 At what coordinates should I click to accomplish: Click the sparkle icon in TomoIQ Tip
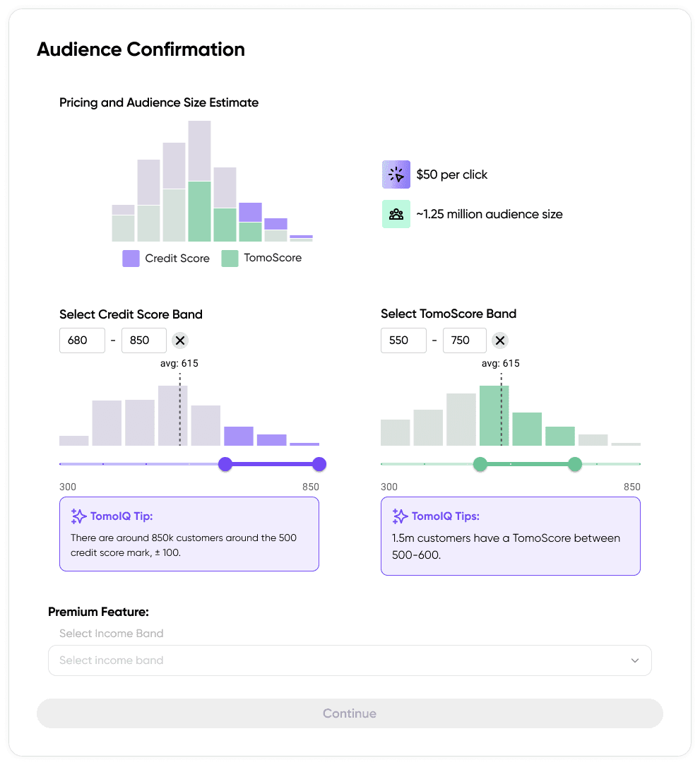(x=78, y=516)
